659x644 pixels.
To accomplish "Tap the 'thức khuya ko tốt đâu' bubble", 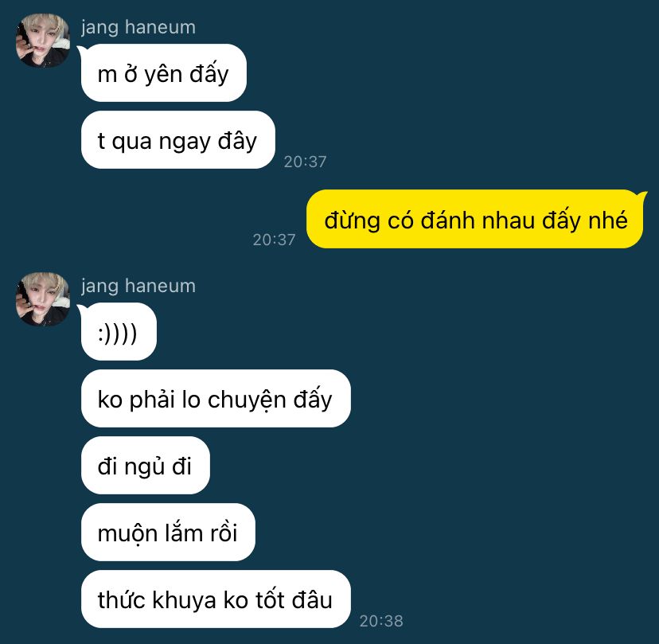I will pyautogui.click(x=216, y=599).
